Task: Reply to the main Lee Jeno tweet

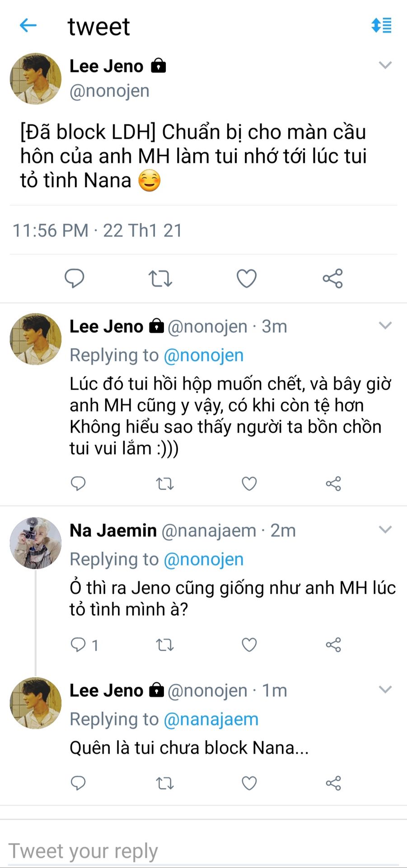Action: tap(75, 278)
